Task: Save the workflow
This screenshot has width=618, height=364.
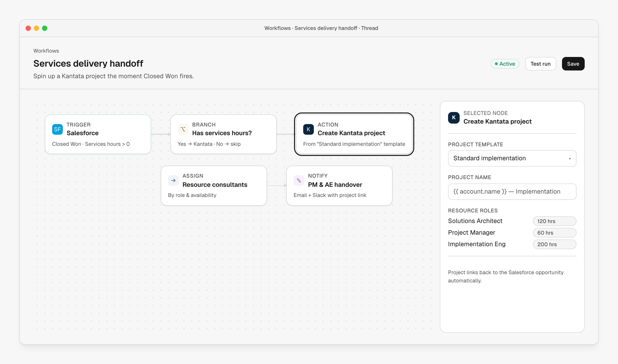Action: point(573,64)
